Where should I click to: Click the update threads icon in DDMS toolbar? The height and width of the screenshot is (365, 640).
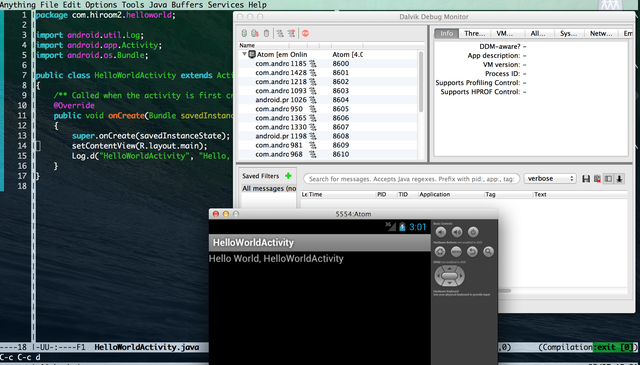tap(280, 33)
